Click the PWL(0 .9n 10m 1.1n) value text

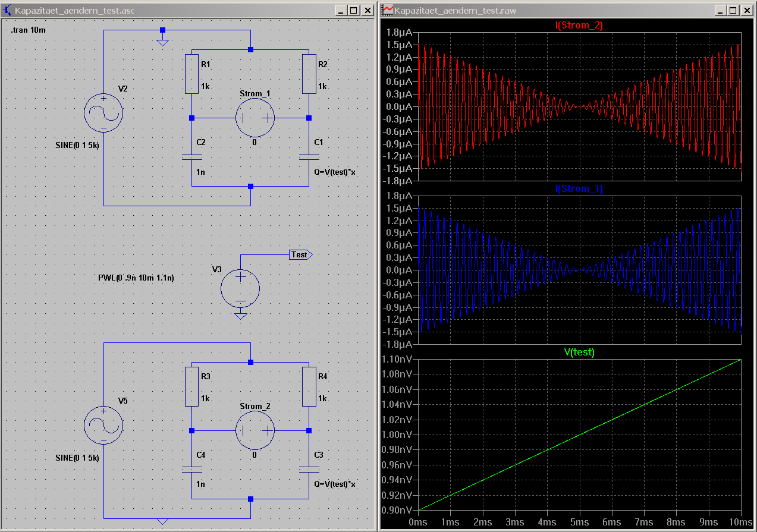tap(136, 278)
